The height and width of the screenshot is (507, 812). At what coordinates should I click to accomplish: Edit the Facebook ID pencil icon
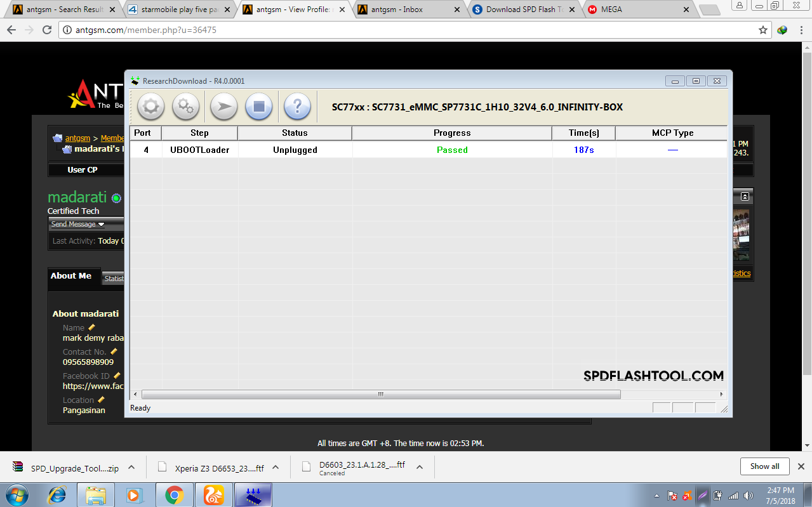coord(117,376)
